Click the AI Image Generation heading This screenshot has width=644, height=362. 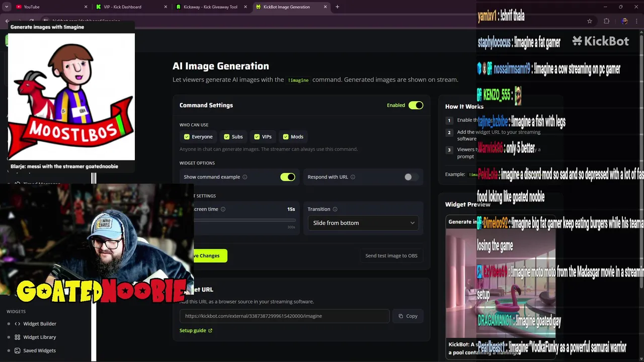pos(221,66)
